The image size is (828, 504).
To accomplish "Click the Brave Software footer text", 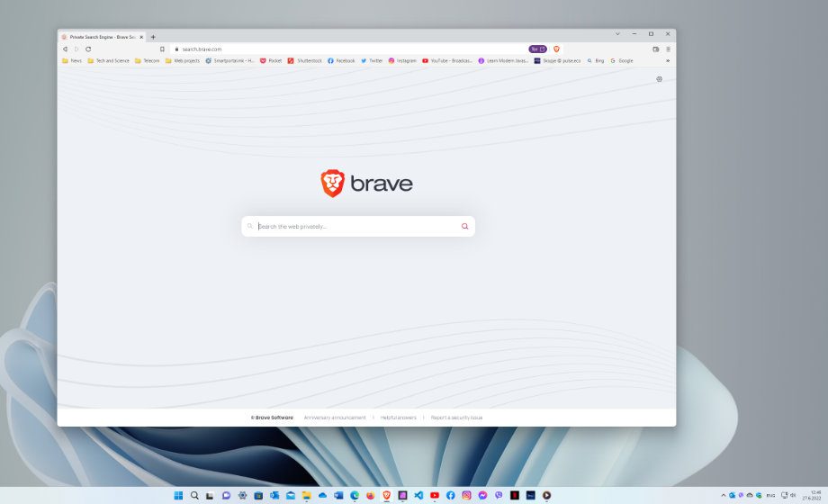I will (x=272, y=418).
